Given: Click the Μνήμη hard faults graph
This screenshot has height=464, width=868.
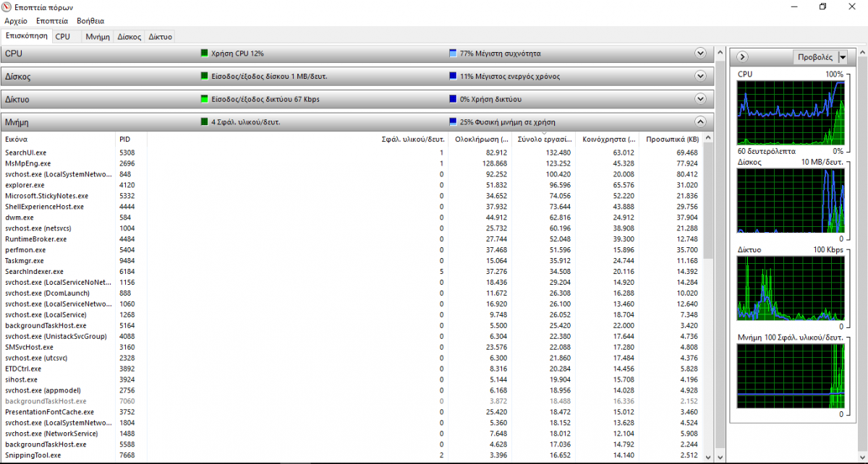Looking at the screenshot, I should (791, 377).
